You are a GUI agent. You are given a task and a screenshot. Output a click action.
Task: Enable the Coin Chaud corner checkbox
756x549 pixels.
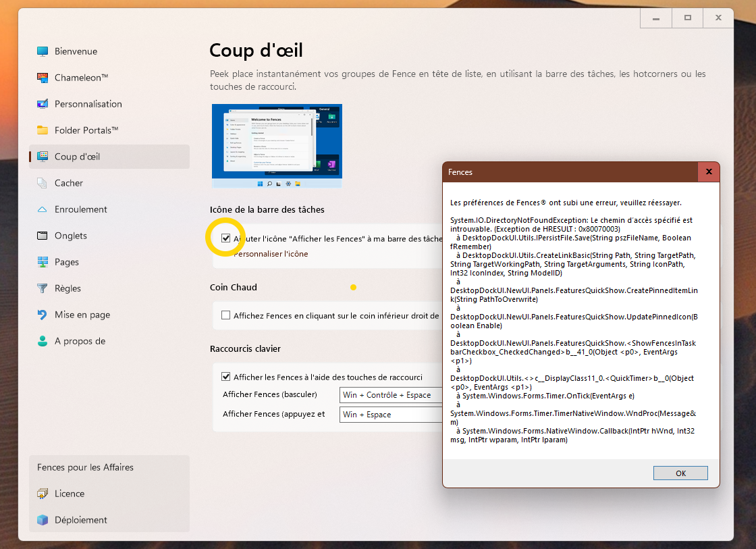pos(226,315)
